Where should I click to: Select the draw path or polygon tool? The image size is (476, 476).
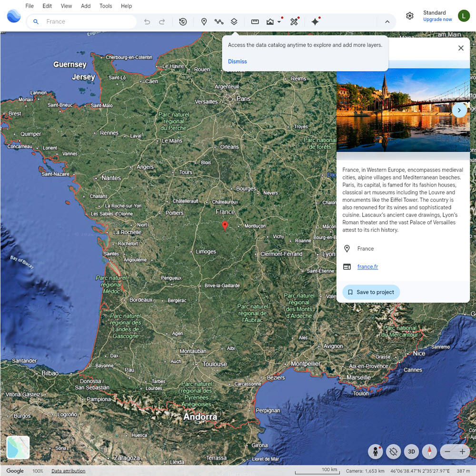tap(219, 21)
